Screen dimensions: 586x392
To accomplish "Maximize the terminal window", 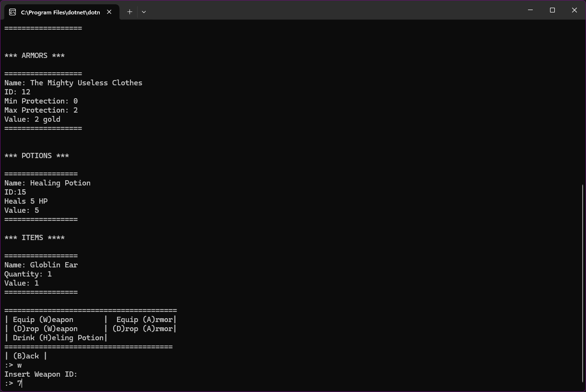I will (x=552, y=10).
